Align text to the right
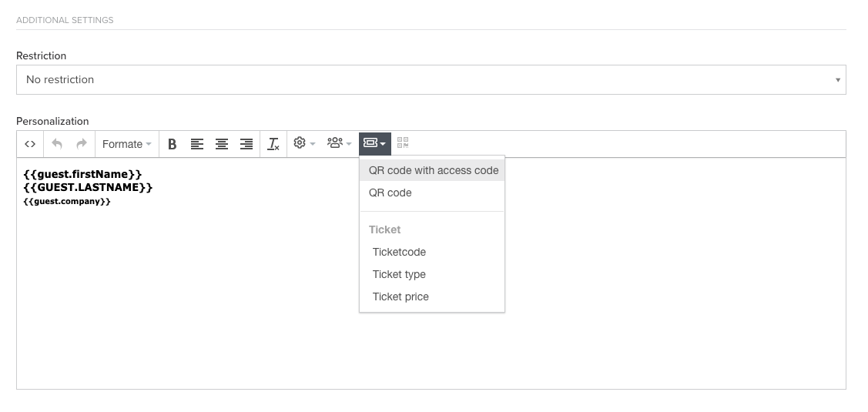Image resolution: width=868 pixels, height=412 pixels. 246,144
